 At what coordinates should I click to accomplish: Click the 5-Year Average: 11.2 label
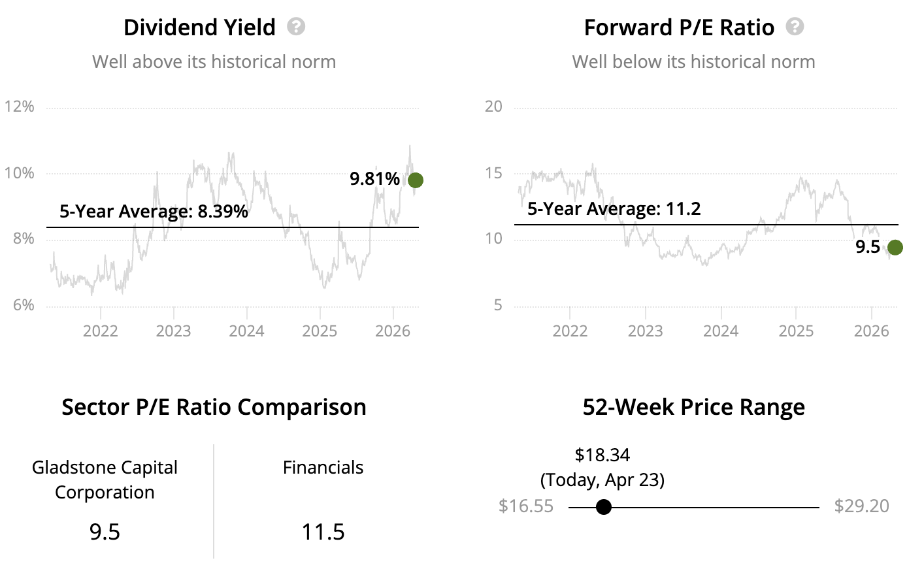pos(614,208)
